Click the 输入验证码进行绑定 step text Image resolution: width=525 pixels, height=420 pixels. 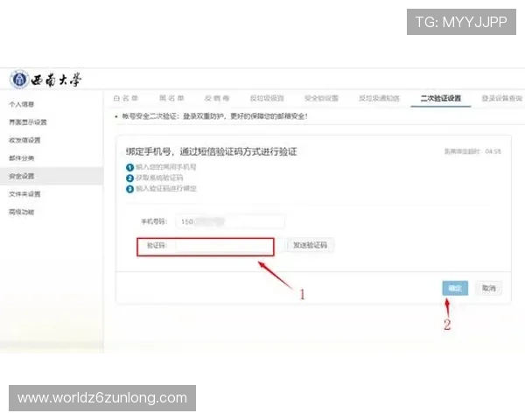coord(166,188)
